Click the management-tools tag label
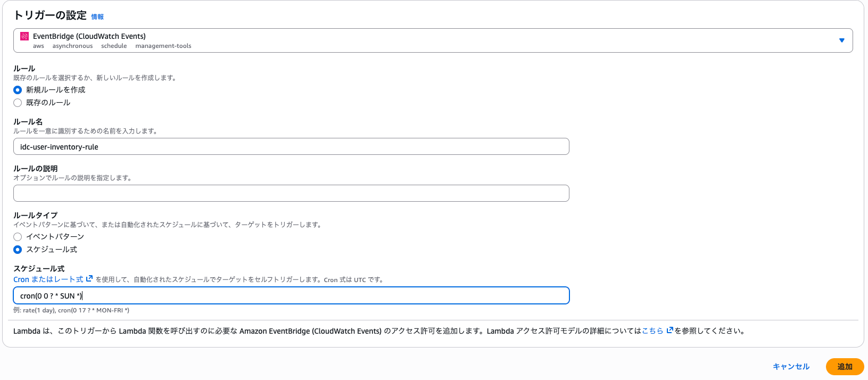The image size is (868, 380). (163, 46)
